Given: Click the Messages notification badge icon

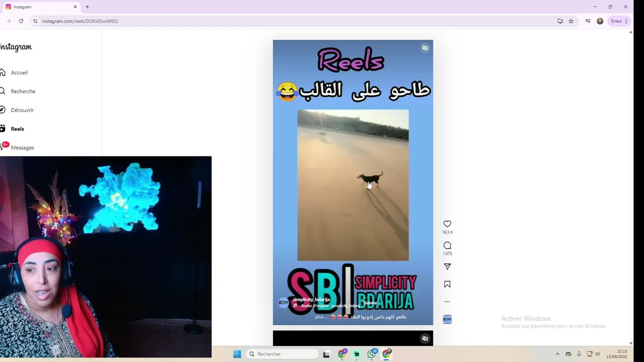Looking at the screenshot, I should click(x=5, y=145).
